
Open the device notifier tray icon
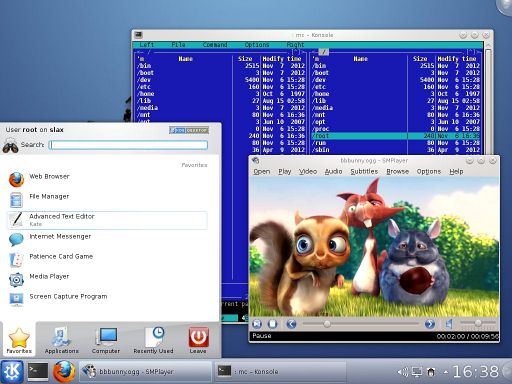pyautogui.click(x=431, y=372)
